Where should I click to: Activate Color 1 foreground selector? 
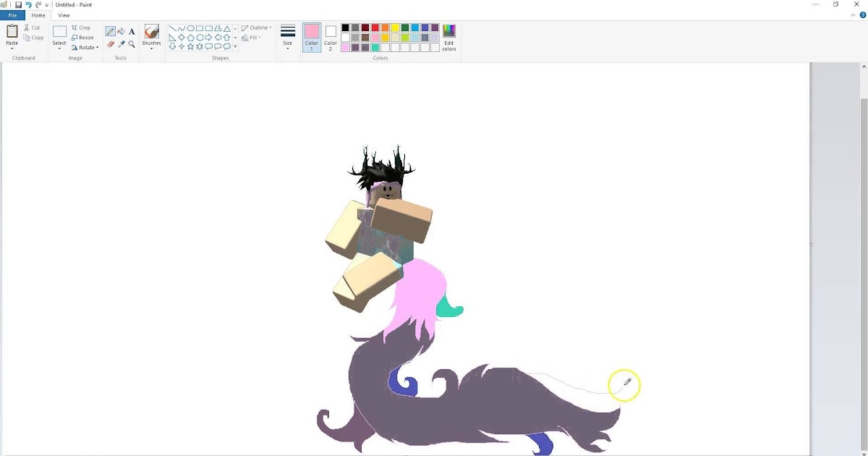[312, 37]
